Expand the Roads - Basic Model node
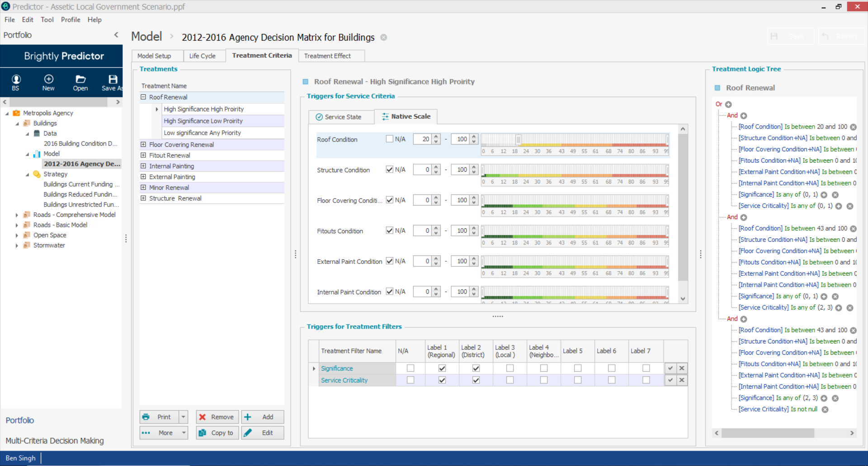This screenshot has width=868, height=466. click(x=17, y=225)
